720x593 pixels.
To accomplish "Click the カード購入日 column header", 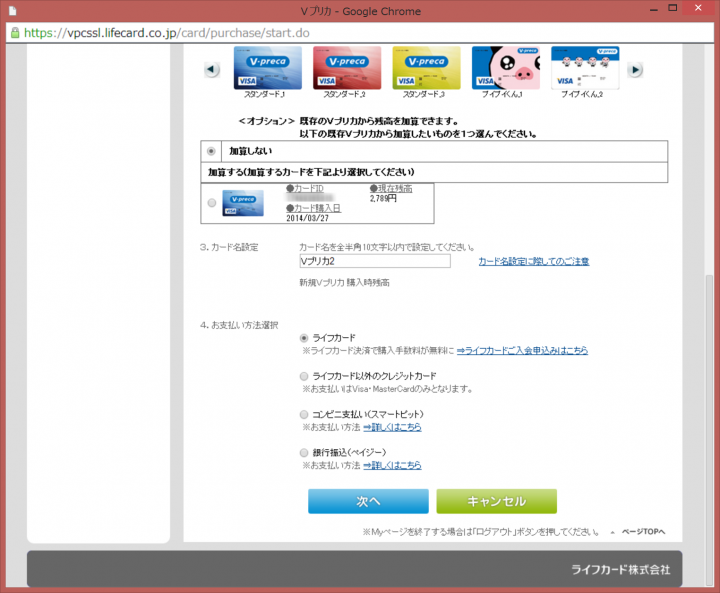I will coord(313,208).
